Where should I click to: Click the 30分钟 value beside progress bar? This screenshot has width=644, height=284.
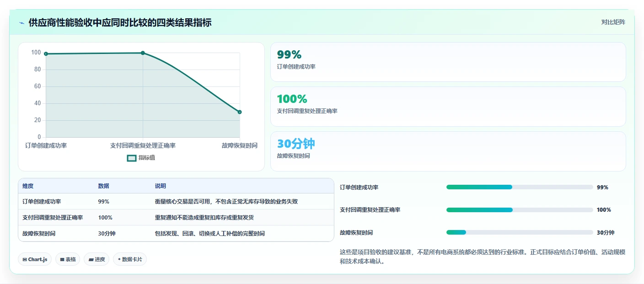[606, 233]
